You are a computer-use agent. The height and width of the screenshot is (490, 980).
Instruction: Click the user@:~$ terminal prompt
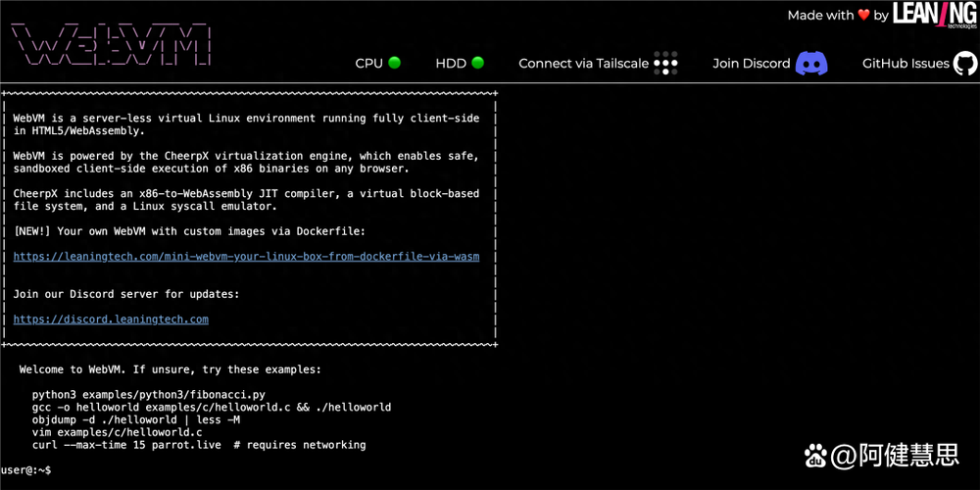click(x=26, y=469)
